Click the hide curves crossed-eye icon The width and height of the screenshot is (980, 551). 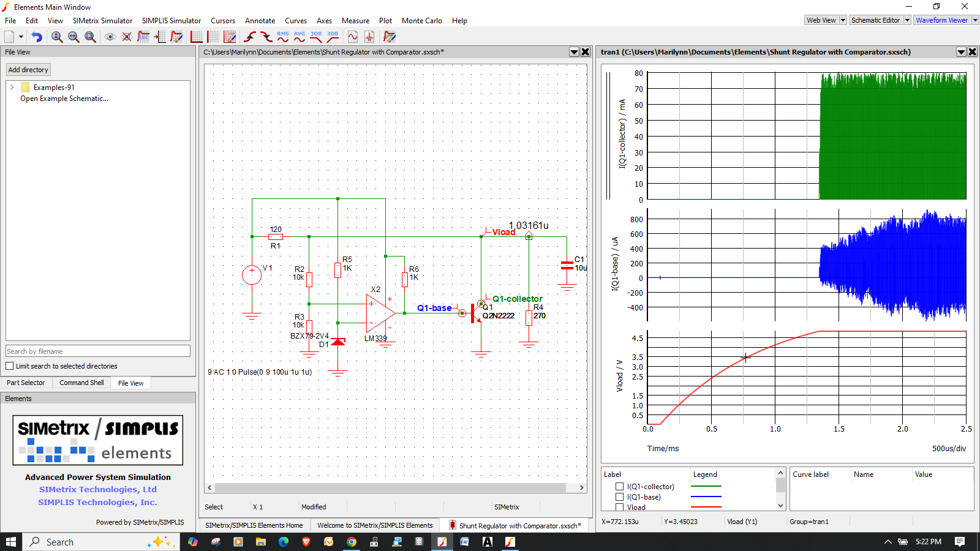(127, 37)
